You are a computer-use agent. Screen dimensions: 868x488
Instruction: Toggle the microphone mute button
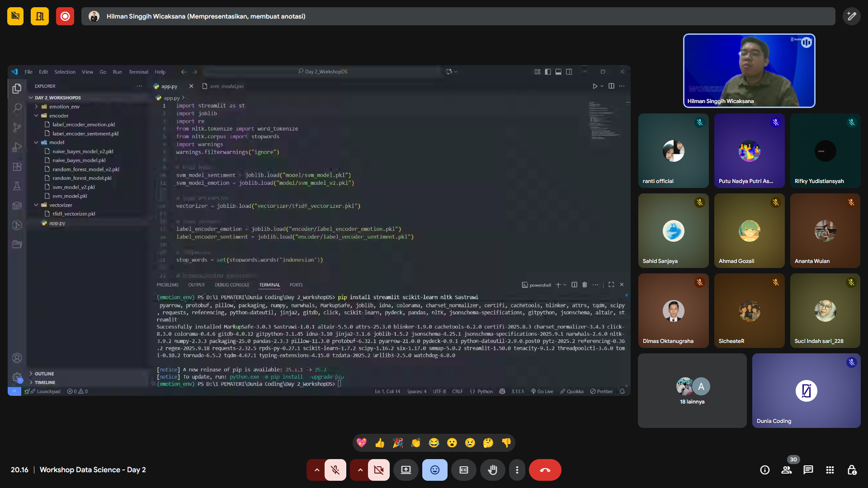coord(335,470)
